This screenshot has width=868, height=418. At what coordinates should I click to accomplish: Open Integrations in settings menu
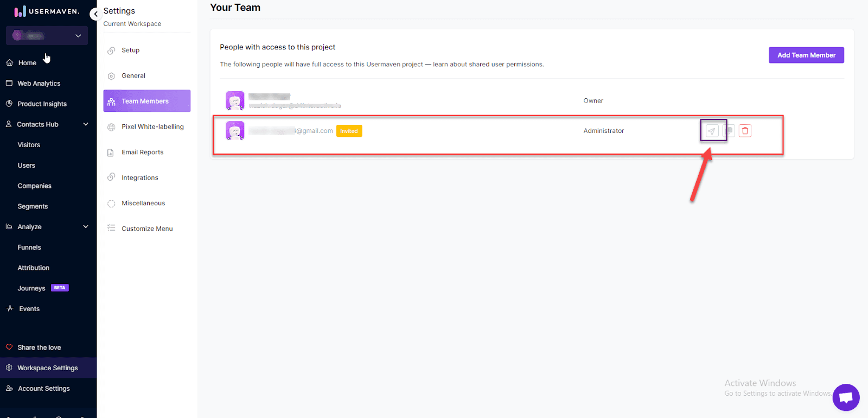(139, 178)
